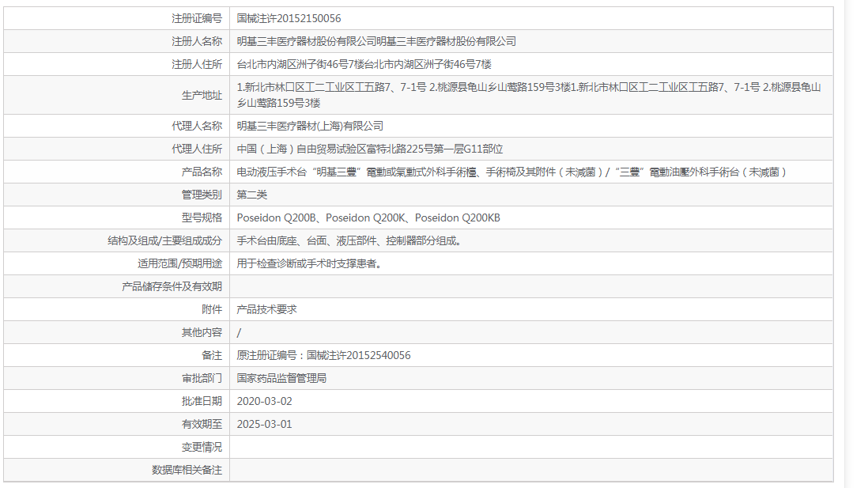Select production address text starting 1.新北市林口区
This screenshot has width=868, height=488.
click(529, 95)
